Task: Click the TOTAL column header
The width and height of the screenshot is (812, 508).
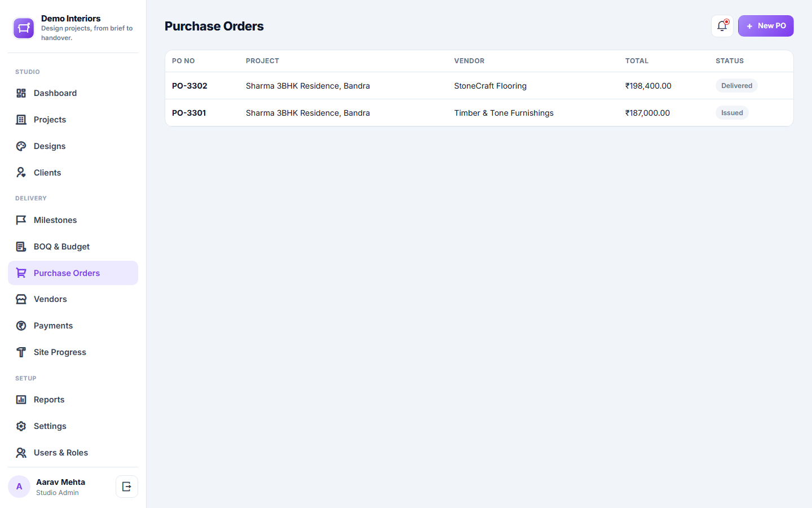Action: (x=637, y=61)
